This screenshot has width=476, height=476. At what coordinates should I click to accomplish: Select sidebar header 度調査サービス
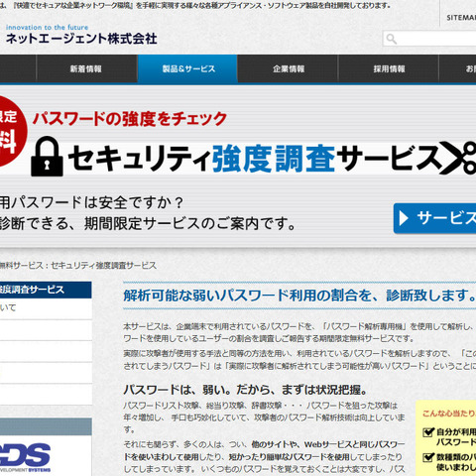tap(46, 290)
